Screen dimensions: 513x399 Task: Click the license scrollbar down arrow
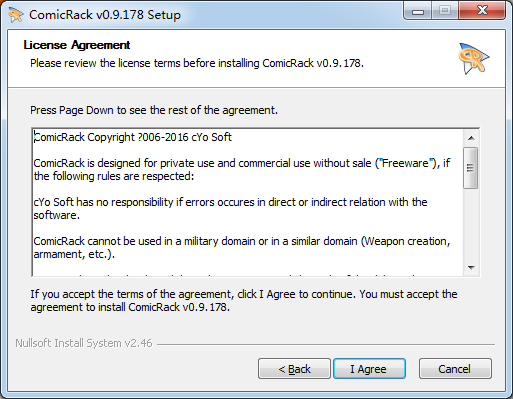471,267
